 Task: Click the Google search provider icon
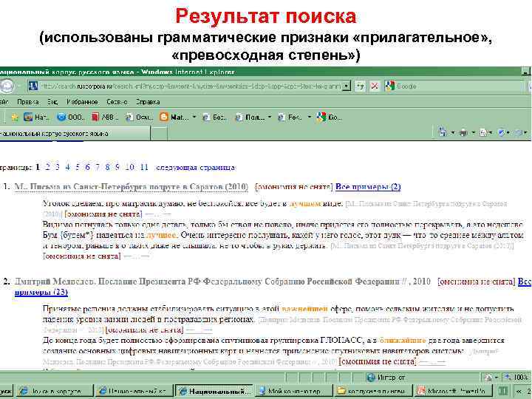coord(389,86)
